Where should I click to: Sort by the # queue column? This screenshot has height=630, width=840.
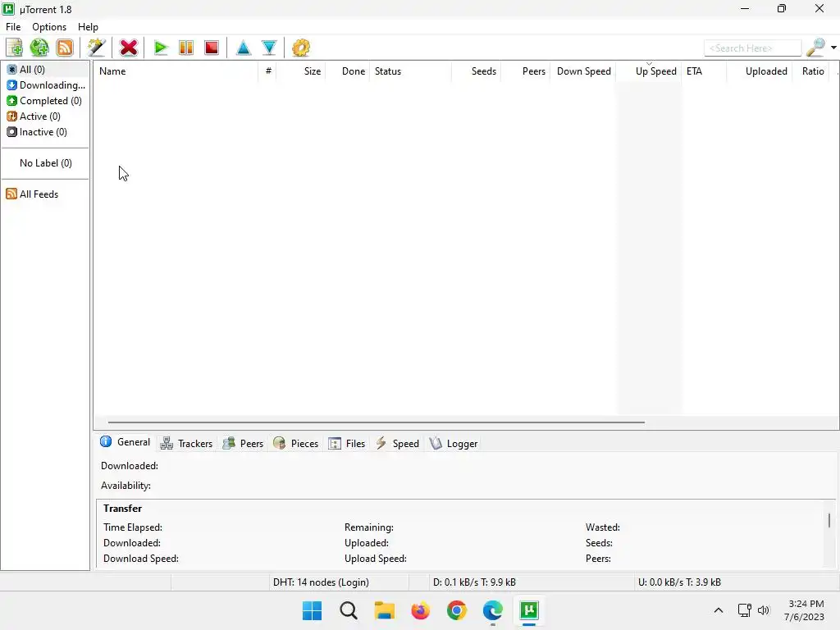267,71
